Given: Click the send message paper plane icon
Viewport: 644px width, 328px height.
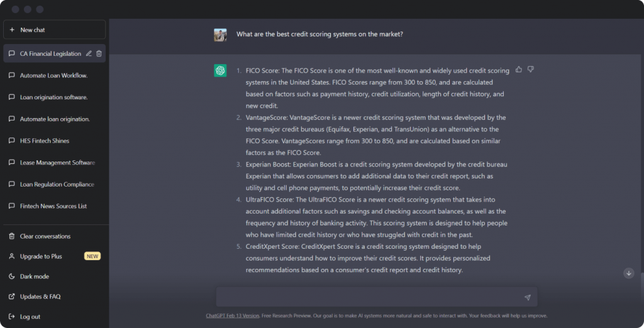Looking at the screenshot, I should click(x=528, y=297).
